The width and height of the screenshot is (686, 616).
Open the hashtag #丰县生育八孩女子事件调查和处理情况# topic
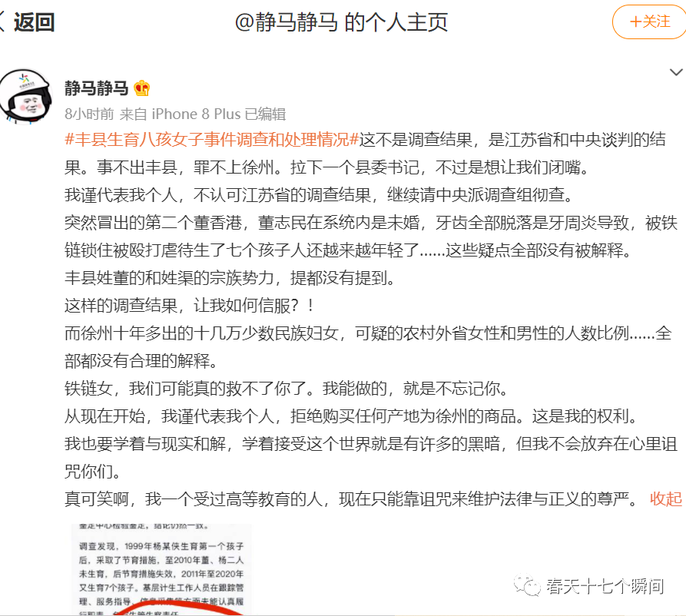pos(212,140)
